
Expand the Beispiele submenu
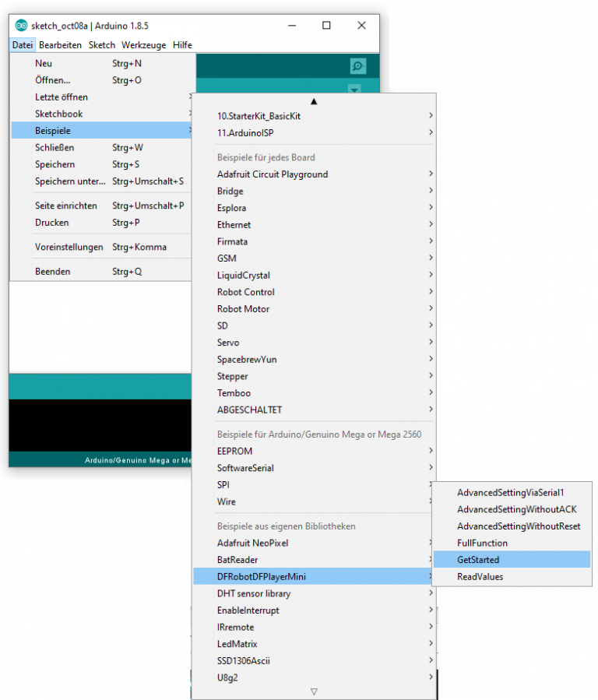click(x=103, y=131)
